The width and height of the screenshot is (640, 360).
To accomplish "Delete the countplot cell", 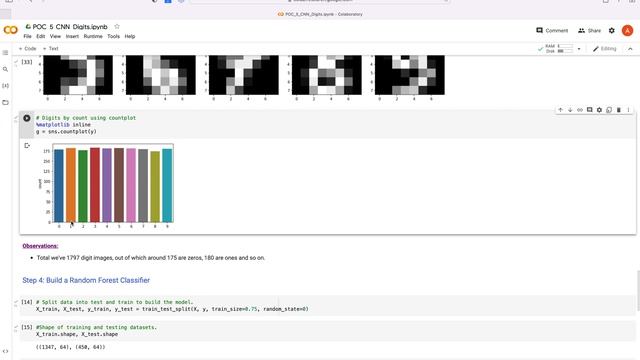I will pos(619,110).
